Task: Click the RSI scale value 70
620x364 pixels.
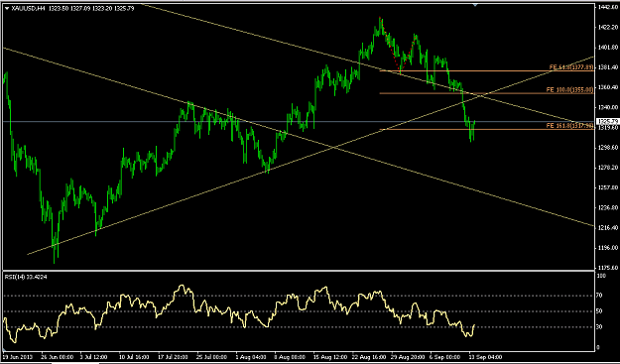Action: click(599, 296)
